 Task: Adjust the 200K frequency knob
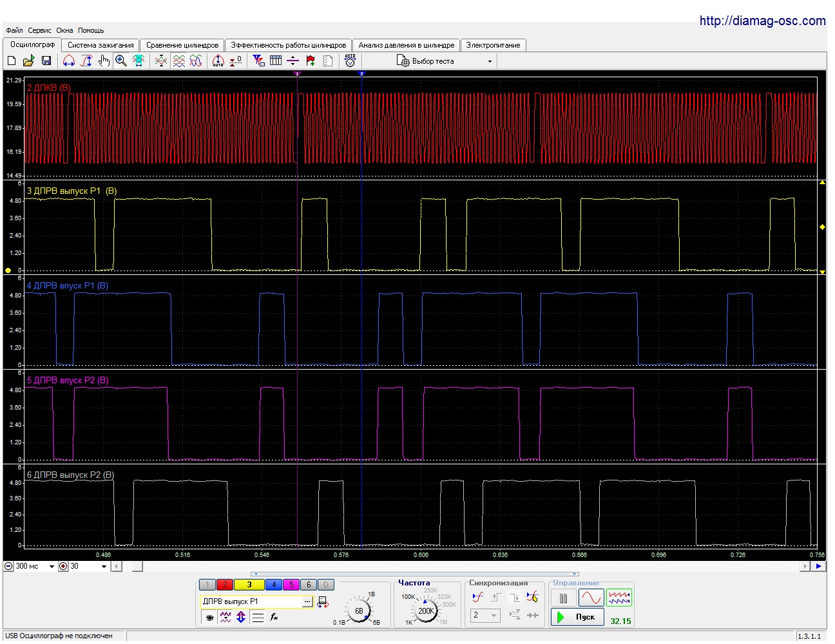pos(425,611)
